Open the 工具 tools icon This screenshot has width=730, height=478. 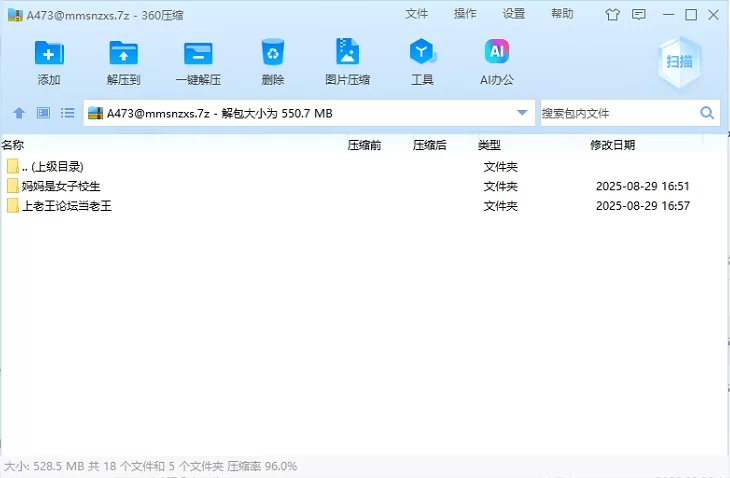tap(422, 51)
